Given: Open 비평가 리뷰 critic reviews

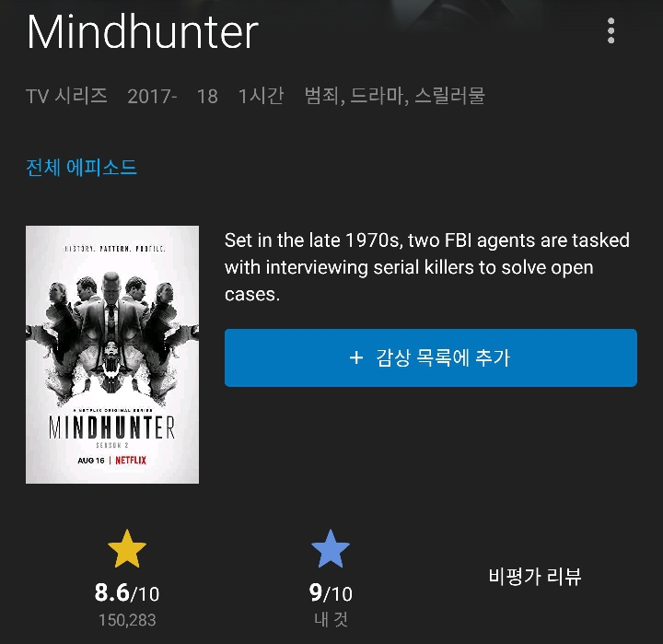Looking at the screenshot, I should click(x=535, y=577).
